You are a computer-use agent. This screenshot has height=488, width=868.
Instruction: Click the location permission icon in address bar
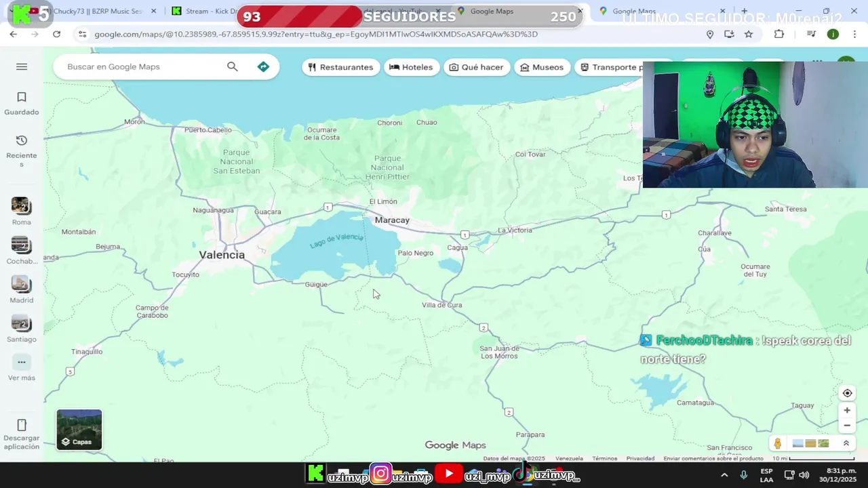point(710,34)
